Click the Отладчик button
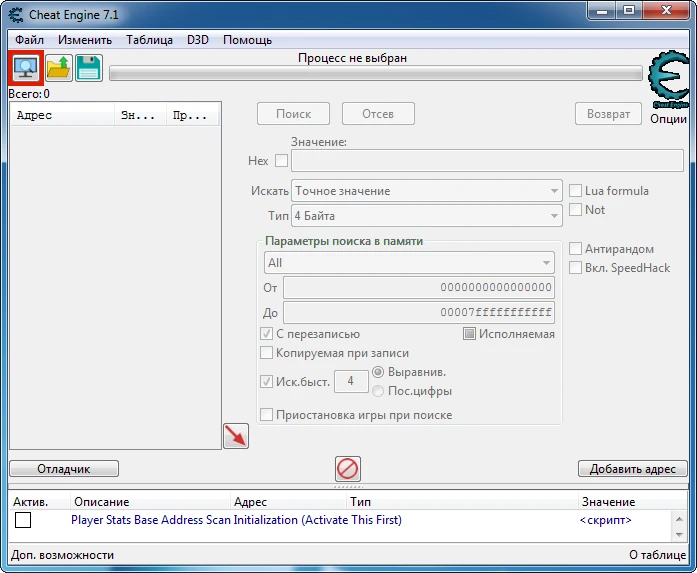This screenshot has height=573, width=697. (64, 468)
